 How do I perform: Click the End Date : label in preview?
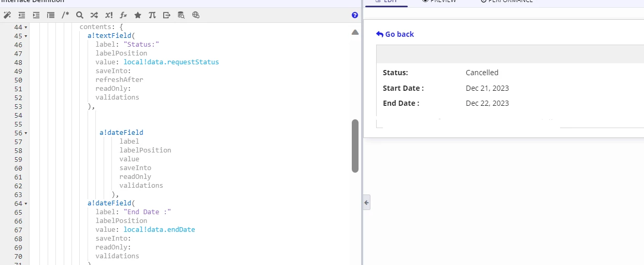pos(401,103)
